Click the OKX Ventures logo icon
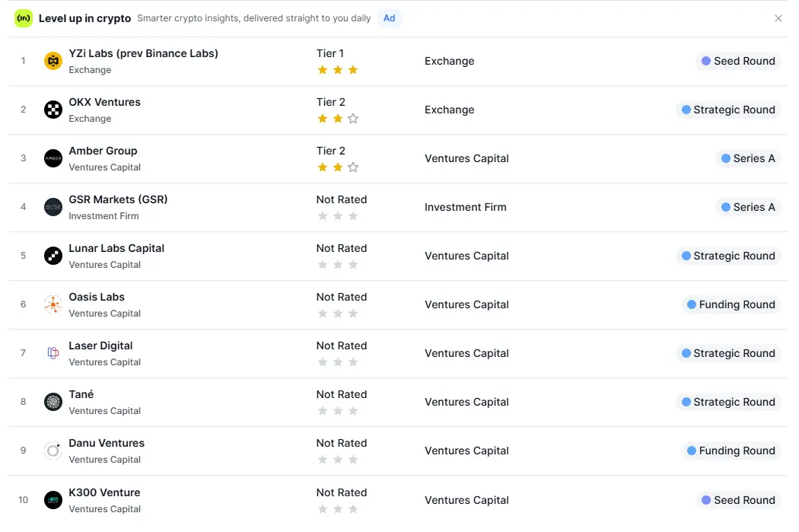Image resolution: width=799 pixels, height=532 pixels. [x=53, y=110]
